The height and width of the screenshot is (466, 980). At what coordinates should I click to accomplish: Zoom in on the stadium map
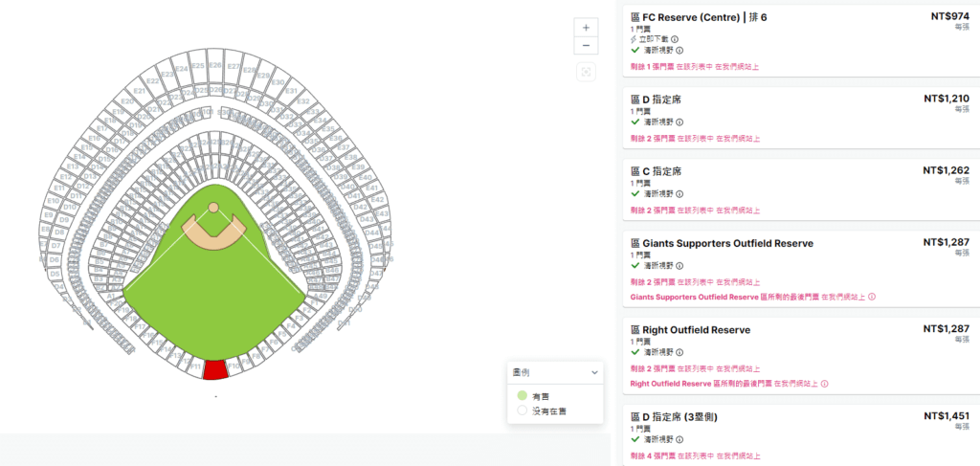point(586,28)
